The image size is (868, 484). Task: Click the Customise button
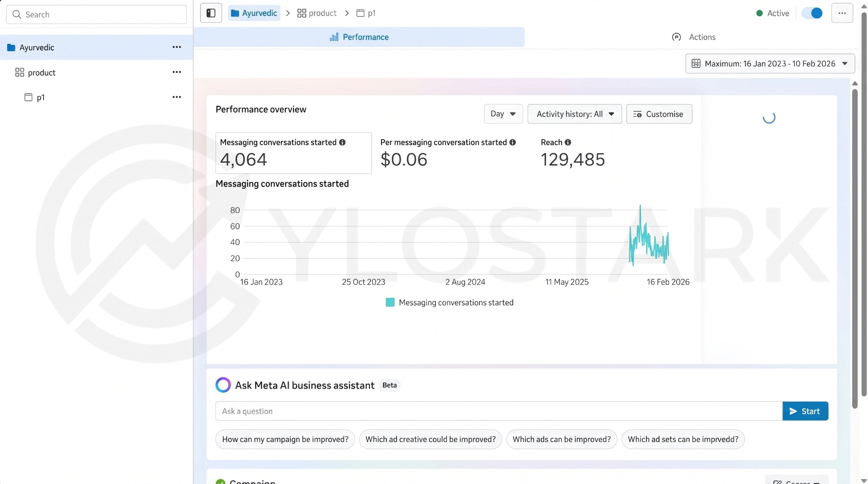pyautogui.click(x=659, y=114)
